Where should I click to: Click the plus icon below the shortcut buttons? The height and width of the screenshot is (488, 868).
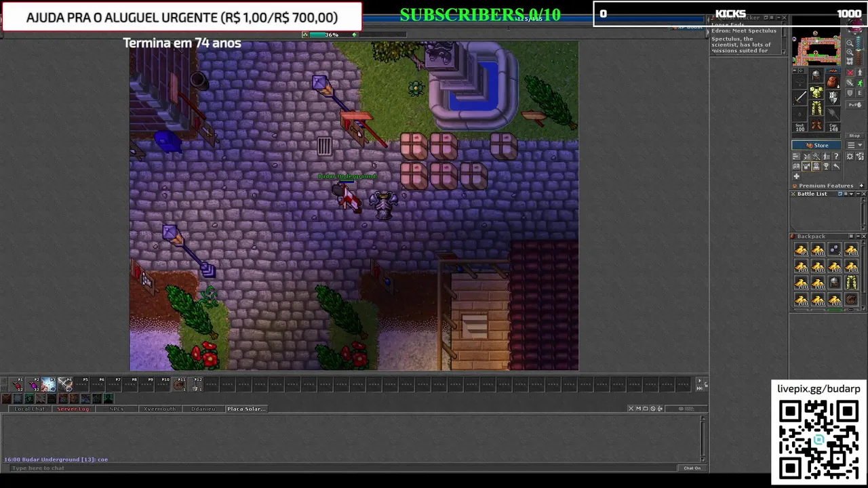[796, 176]
